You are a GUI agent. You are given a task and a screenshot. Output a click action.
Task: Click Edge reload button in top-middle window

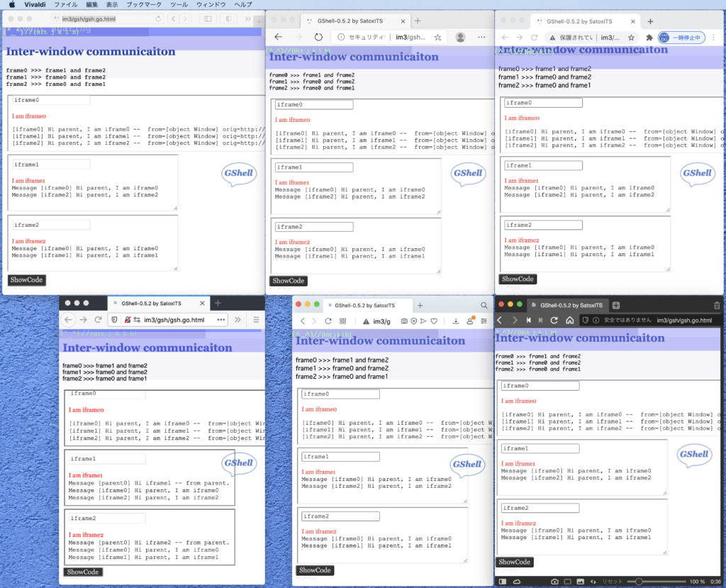[x=318, y=37]
